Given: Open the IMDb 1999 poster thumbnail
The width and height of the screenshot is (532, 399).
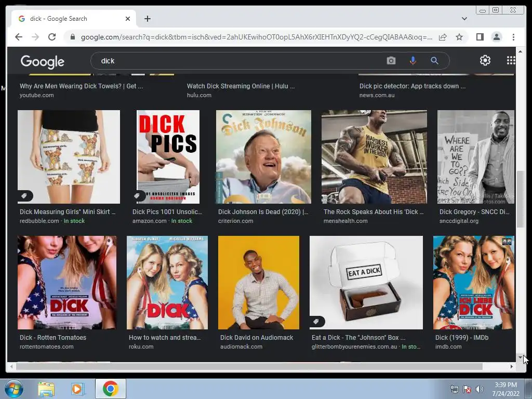Looking at the screenshot, I should tap(474, 283).
